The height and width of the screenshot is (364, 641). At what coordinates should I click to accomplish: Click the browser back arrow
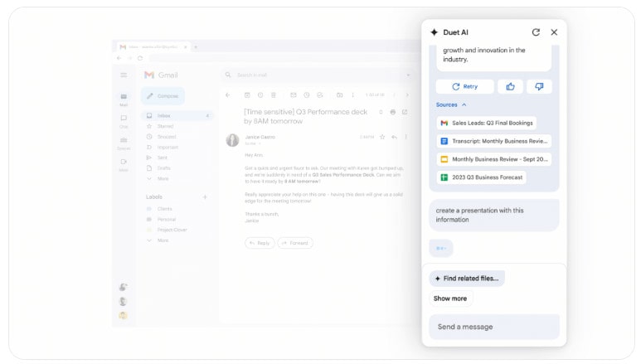tap(119, 59)
